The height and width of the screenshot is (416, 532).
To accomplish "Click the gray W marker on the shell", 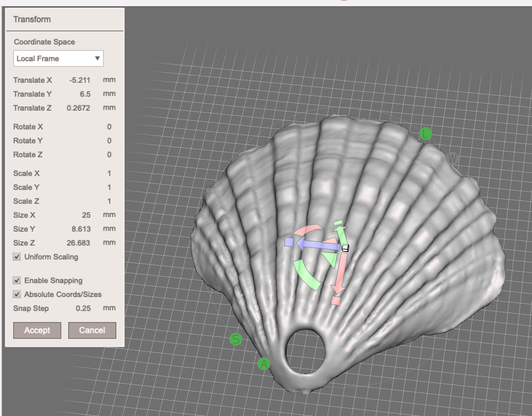I will [x=452, y=159].
